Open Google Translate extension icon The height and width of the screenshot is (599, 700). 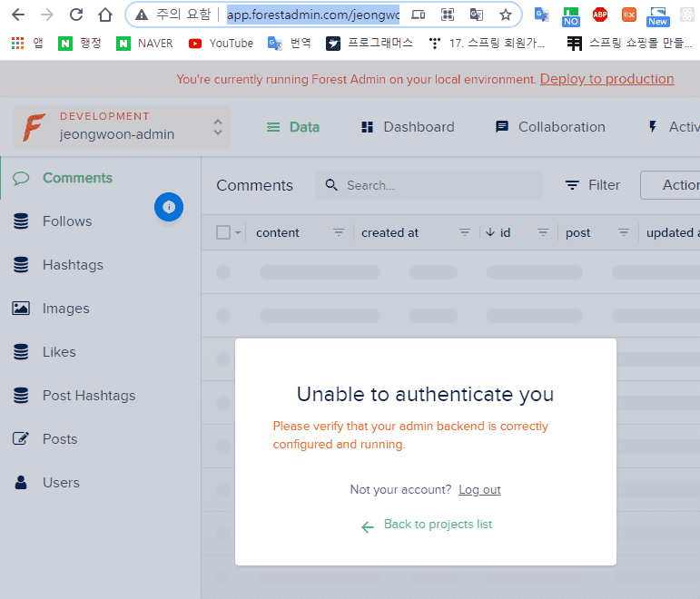[541, 15]
